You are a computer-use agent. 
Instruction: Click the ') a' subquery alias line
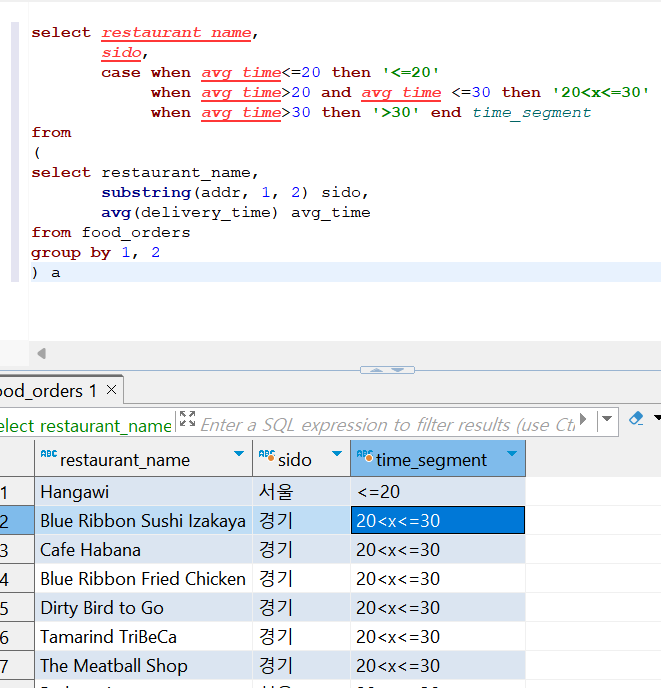tap(46, 272)
